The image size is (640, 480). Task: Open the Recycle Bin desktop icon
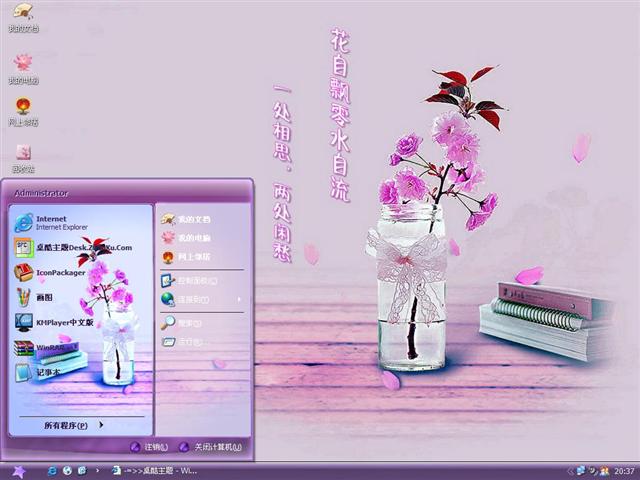pyautogui.click(x=23, y=159)
